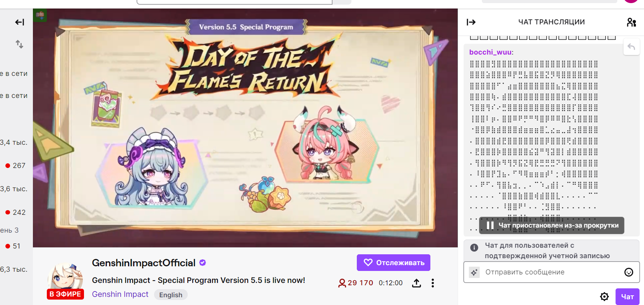Open the emote picker smiley icon
The width and height of the screenshot is (644, 305).
tap(629, 272)
